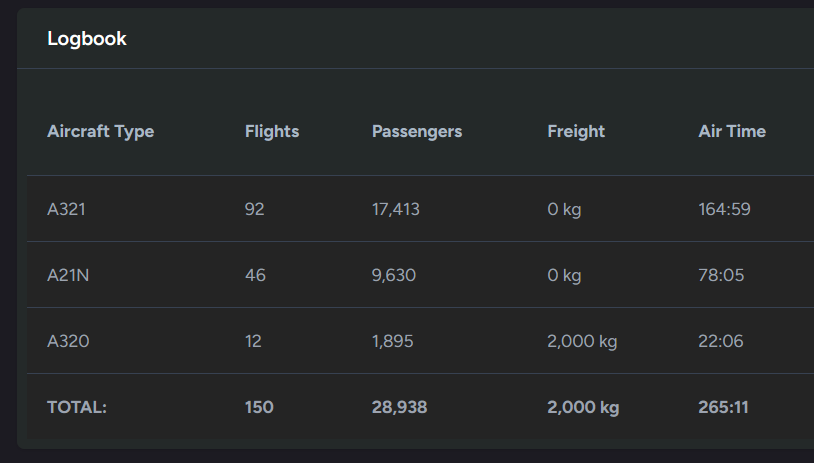This screenshot has height=463, width=814.
Task: Click the Air Time column header
Action: tap(732, 131)
